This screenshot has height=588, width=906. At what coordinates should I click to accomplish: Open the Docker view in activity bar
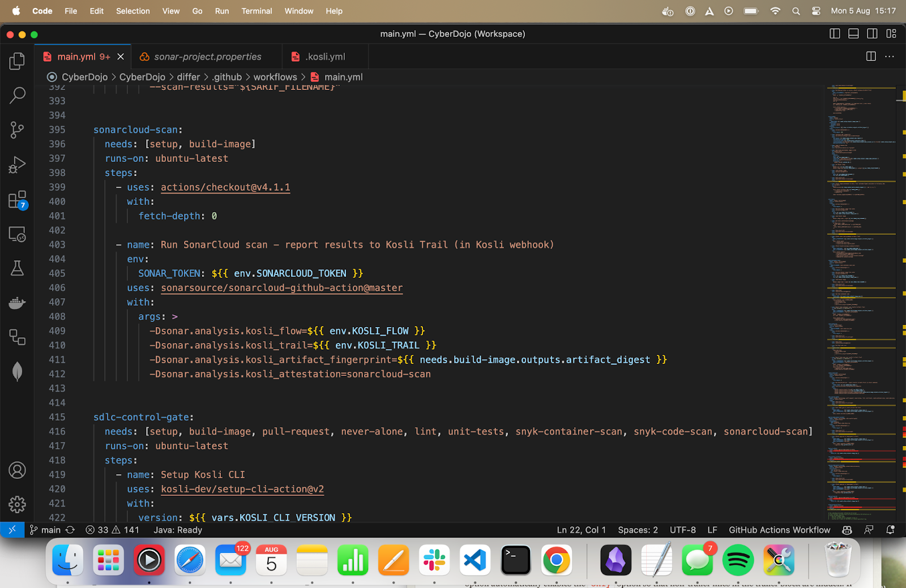point(17,303)
